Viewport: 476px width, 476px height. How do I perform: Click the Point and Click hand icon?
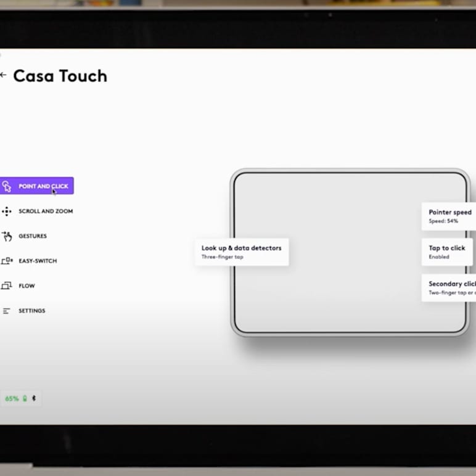point(7,186)
